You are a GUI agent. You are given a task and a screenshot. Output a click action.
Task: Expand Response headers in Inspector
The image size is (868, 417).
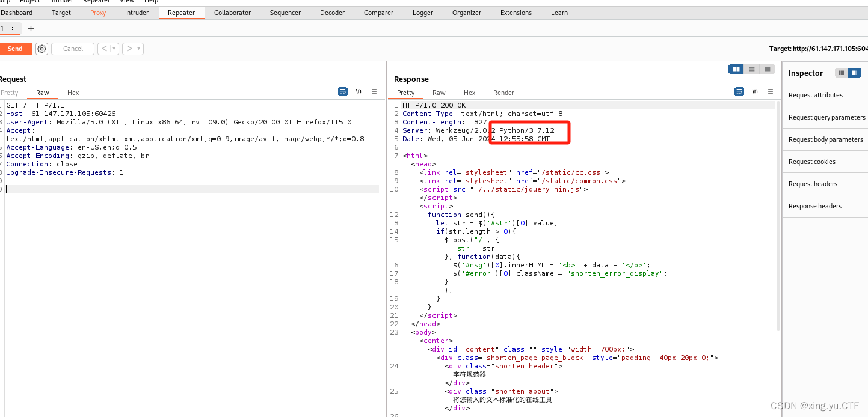coord(825,206)
